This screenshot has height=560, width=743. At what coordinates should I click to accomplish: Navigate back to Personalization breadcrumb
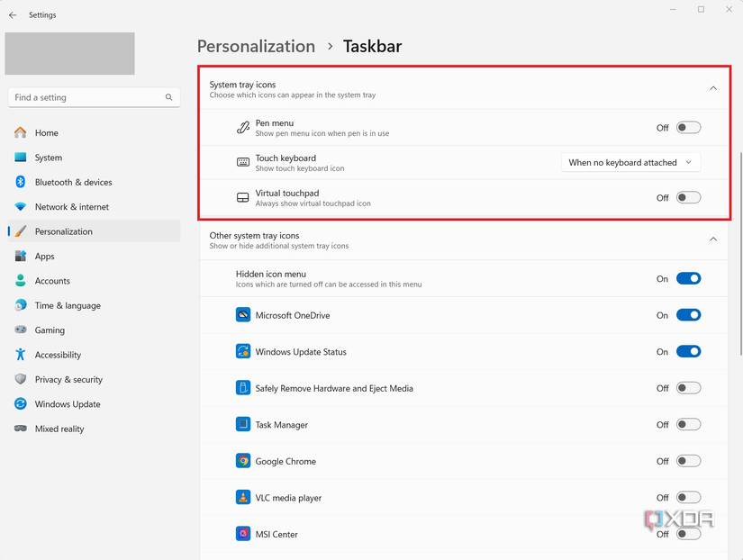tap(256, 46)
